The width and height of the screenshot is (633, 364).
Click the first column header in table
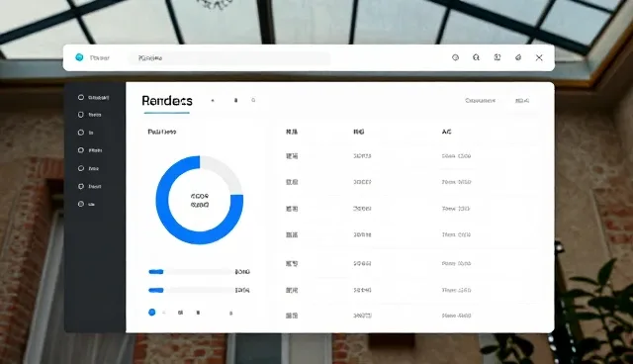click(292, 132)
